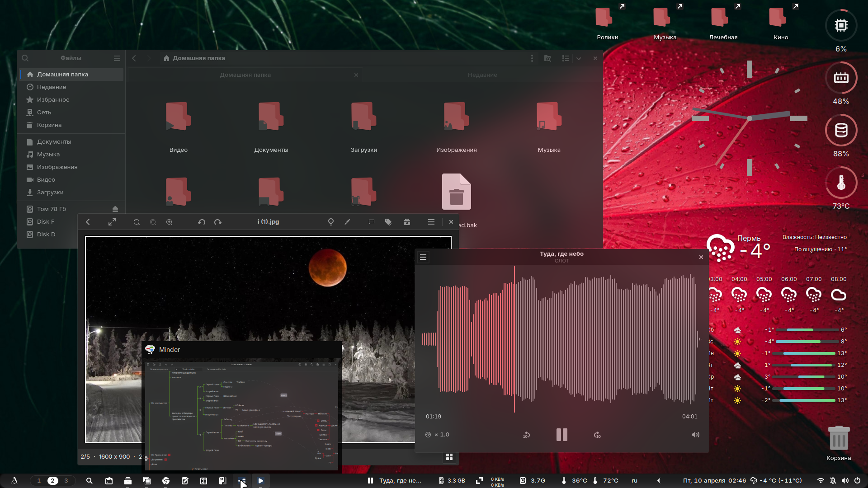
Task: Click the fullscreen icon in image viewer
Action: point(112,222)
